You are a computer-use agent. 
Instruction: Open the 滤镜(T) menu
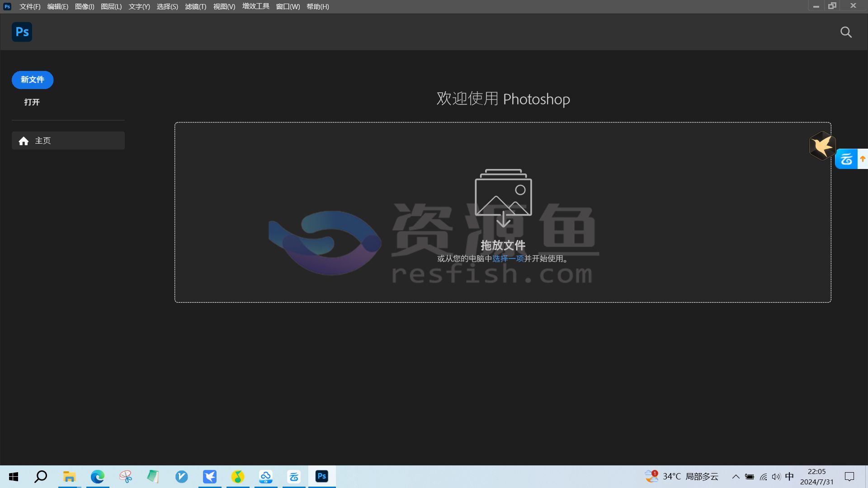coord(195,7)
